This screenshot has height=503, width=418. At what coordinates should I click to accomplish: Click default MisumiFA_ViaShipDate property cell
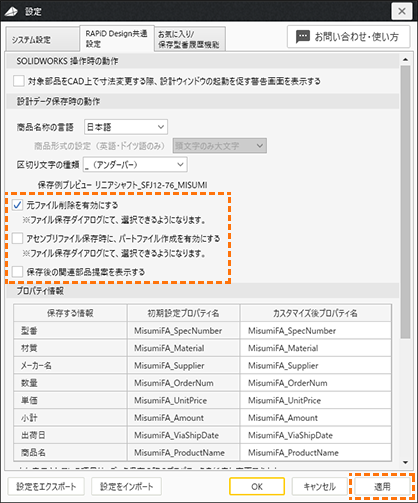tap(183, 435)
